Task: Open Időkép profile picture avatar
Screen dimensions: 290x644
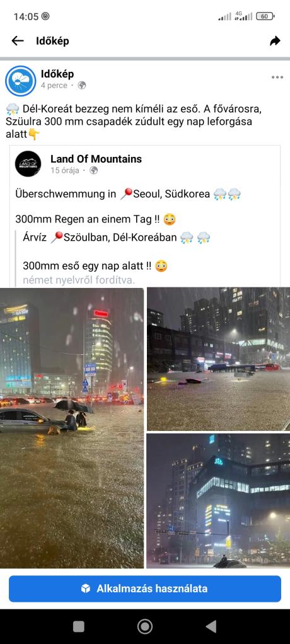Action: coord(21,81)
